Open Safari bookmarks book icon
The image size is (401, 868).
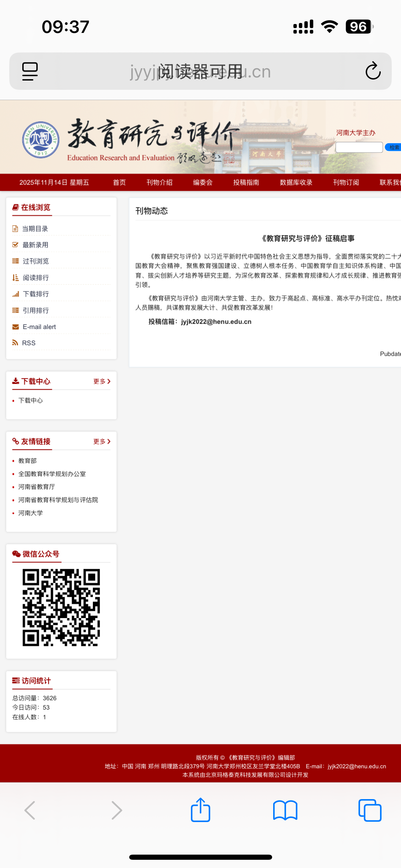pos(285,810)
